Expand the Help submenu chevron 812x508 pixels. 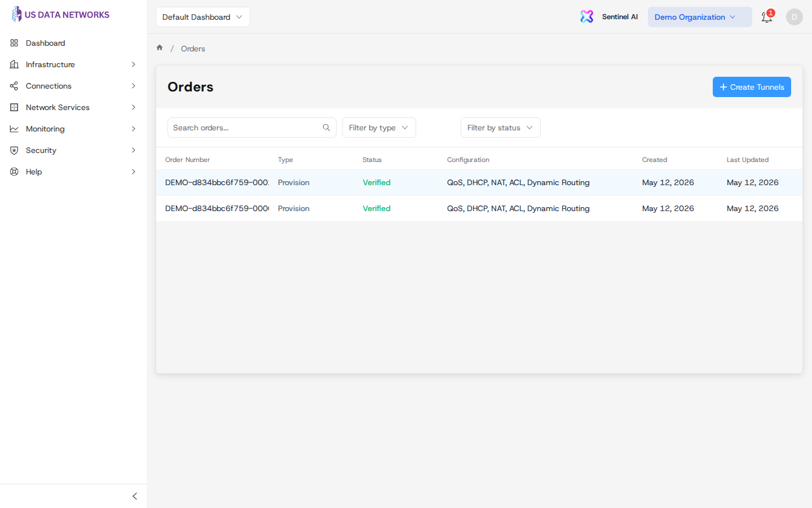pyautogui.click(x=134, y=172)
